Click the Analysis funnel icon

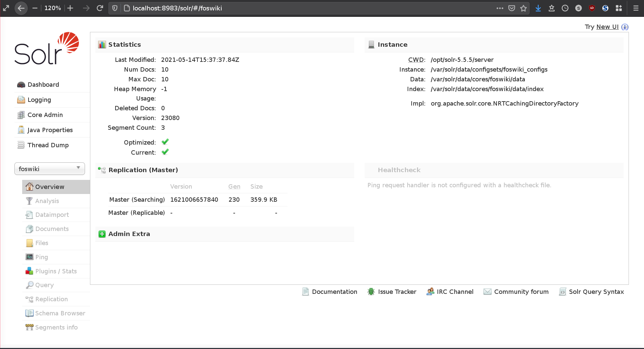click(x=30, y=201)
